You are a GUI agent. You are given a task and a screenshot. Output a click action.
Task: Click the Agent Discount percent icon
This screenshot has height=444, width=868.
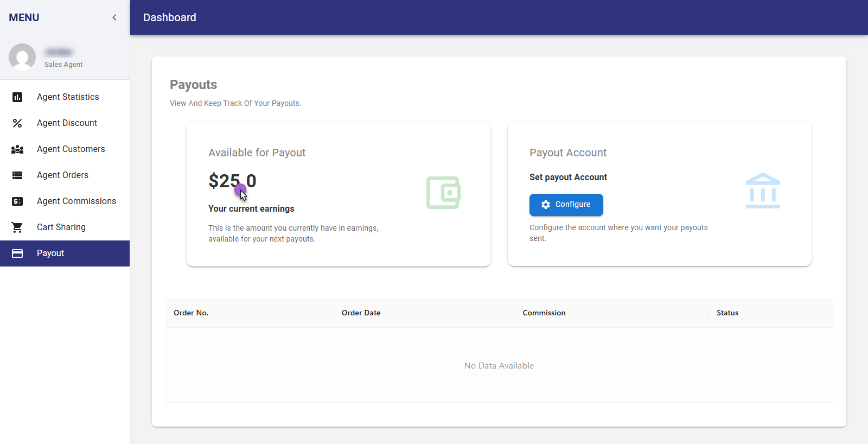(x=17, y=123)
